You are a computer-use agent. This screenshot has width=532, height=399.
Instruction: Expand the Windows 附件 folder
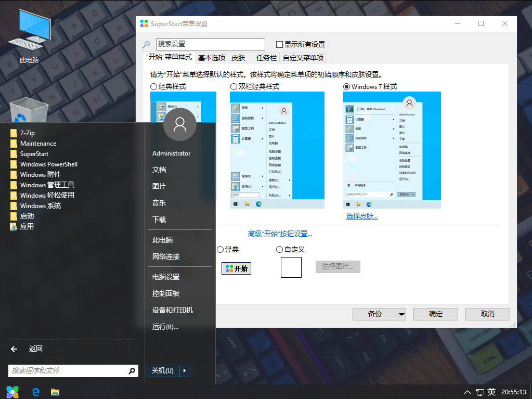[x=36, y=174]
